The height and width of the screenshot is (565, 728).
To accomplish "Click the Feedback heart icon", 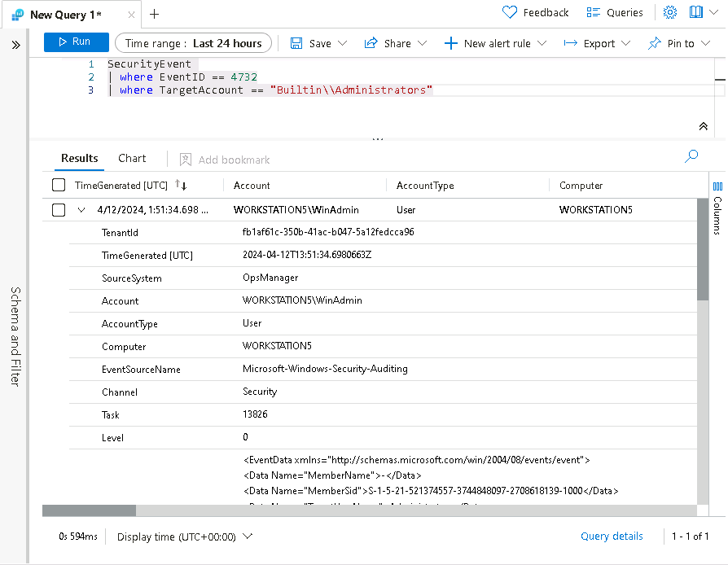I will coord(509,12).
